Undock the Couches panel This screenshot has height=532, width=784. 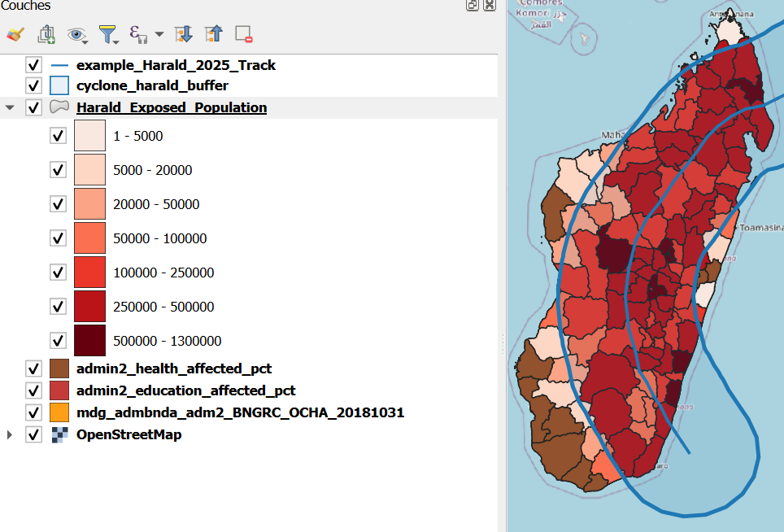473,5
